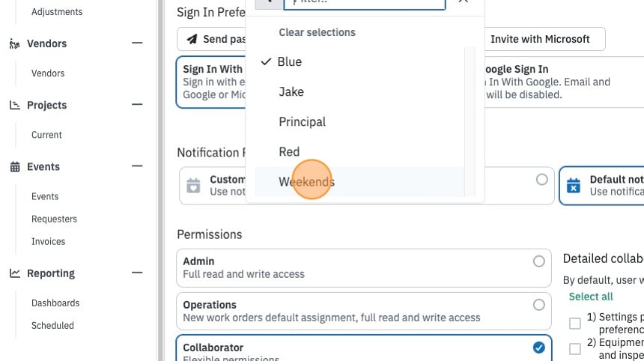The height and width of the screenshot is (361, 644).
Task: Click Invite with Microsoft button
Action: (540, 39)
